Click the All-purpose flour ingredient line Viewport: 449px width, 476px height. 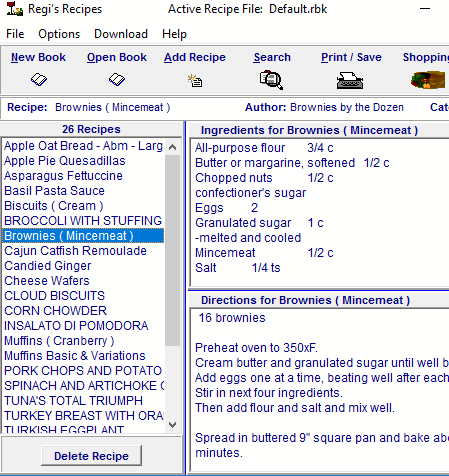pos(264,148)
